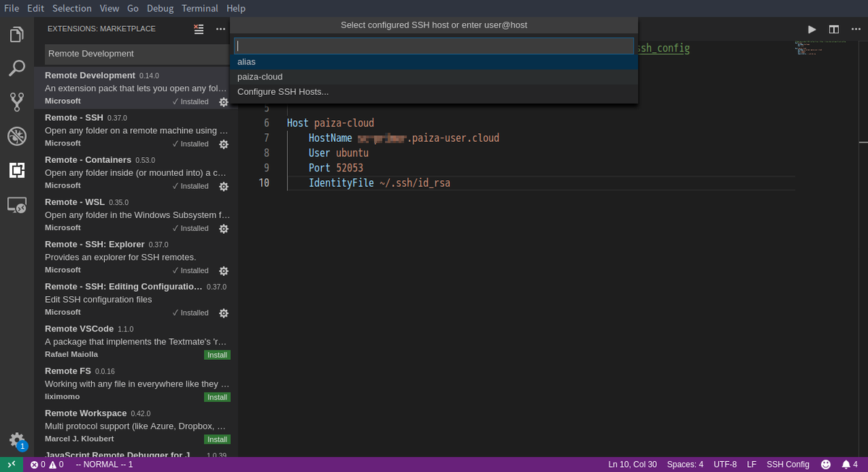Open extensions More Actions ellipsis

click(x=220, y=29)
